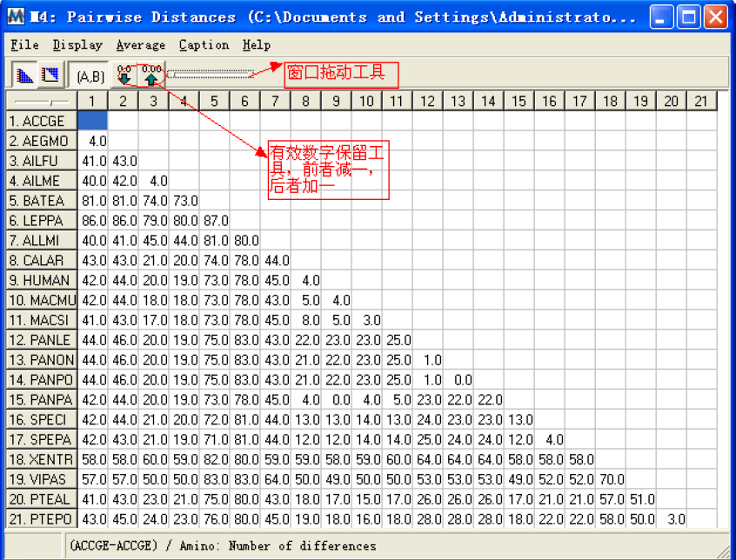
Task: Click the column width slider in toolbar
Action: pyautogui.click(x=211, y=74)
